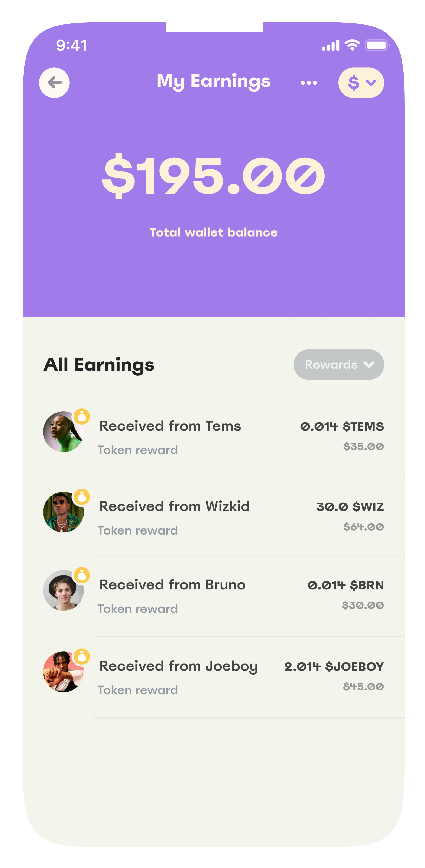Click the money bag badge on Tems
Image resolution: width=425 pixels, height=868 pixels.
[x=82, y=416]
